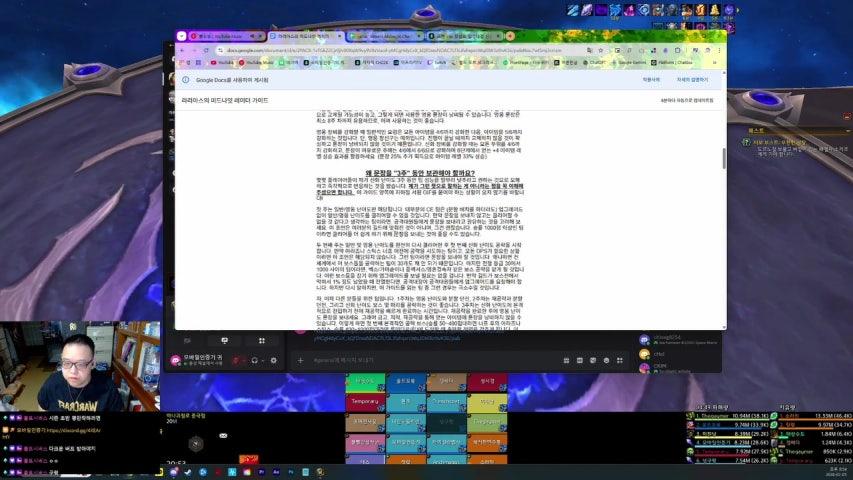Click the dark purple square buff icon
The image size is (853, 480).
click(601, 10)
